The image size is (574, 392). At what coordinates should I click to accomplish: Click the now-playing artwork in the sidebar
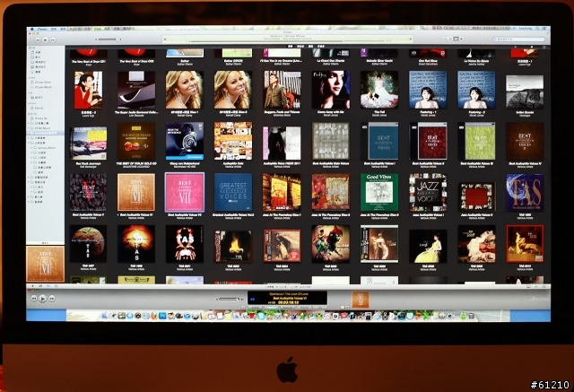[x=46, y=264]
